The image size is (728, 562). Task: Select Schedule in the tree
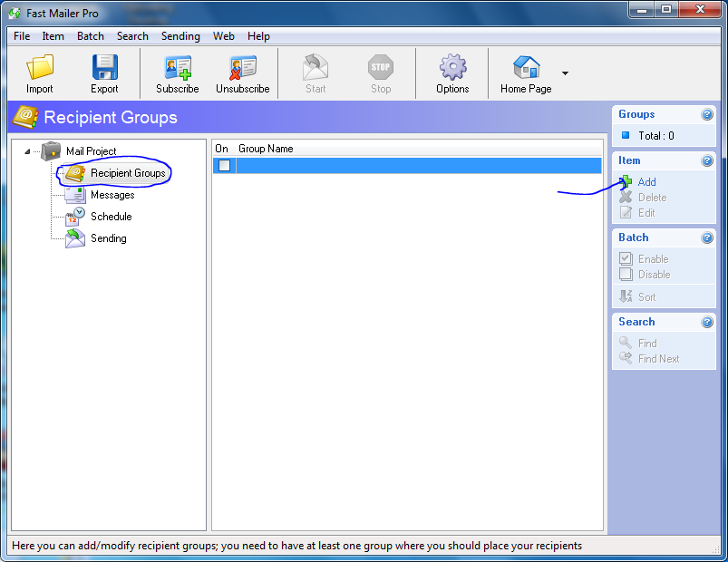111,217
